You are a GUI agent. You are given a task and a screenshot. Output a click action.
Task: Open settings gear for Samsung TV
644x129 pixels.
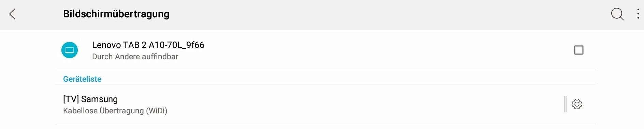click(577, 104)
